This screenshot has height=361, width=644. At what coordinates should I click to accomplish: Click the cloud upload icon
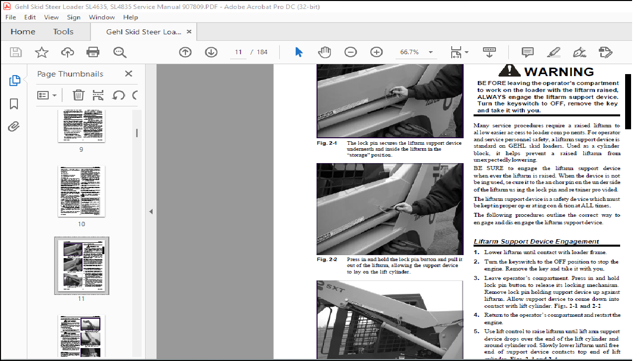pos(67,52)
